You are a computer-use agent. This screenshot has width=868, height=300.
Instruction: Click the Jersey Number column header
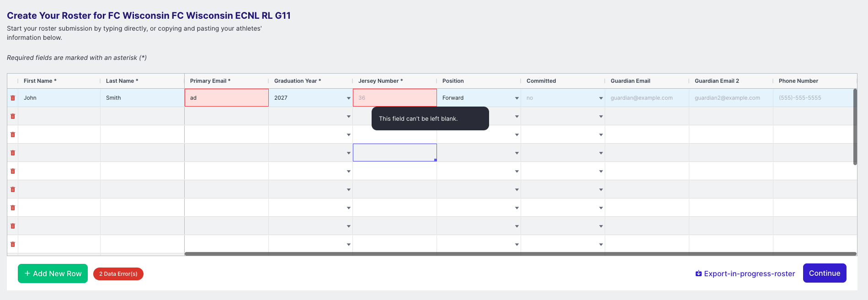pos(380,81)
